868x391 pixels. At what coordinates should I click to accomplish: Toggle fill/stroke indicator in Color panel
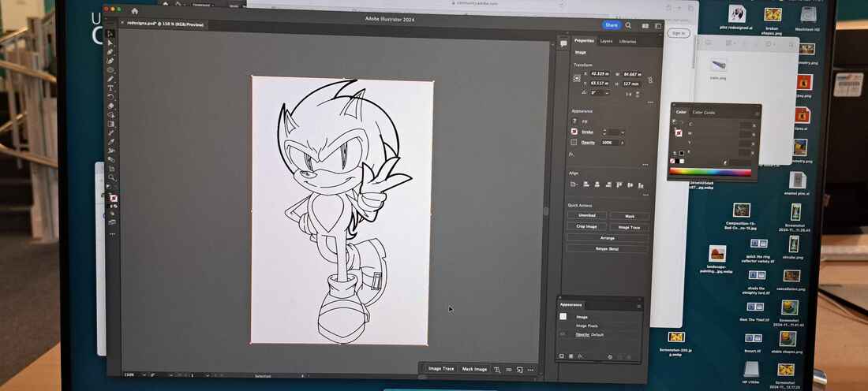(x=677, y=131)
